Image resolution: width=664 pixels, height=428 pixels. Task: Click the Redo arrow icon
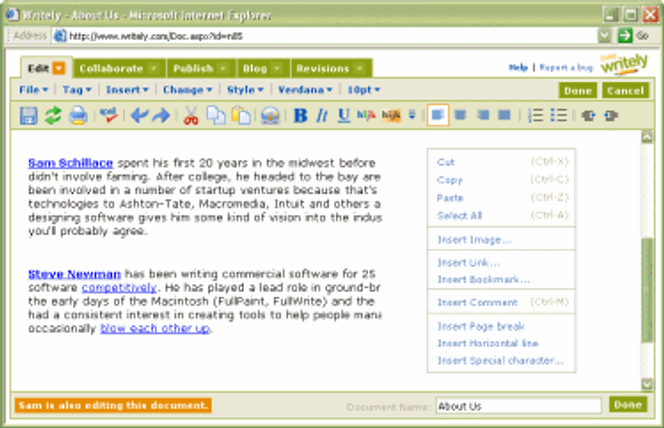point(161,115)
